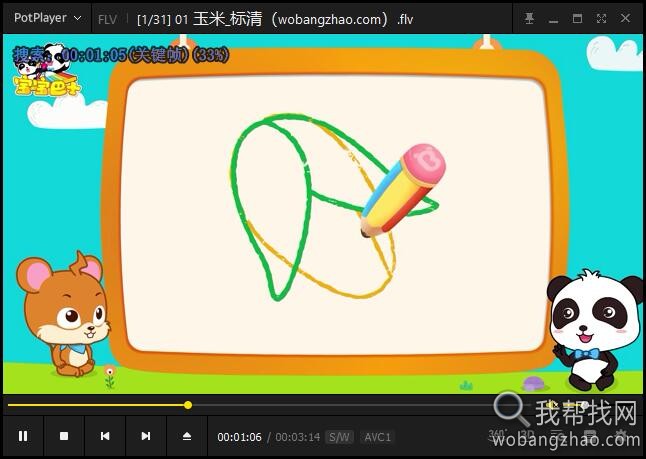Open the PotPlayer main menu dropdown

(47, 18)
